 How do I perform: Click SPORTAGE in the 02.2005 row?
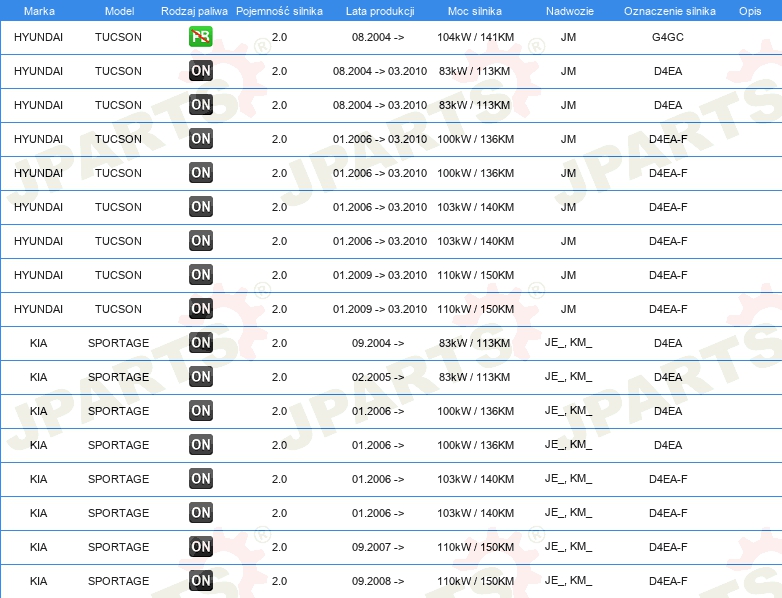pos(118,377)
